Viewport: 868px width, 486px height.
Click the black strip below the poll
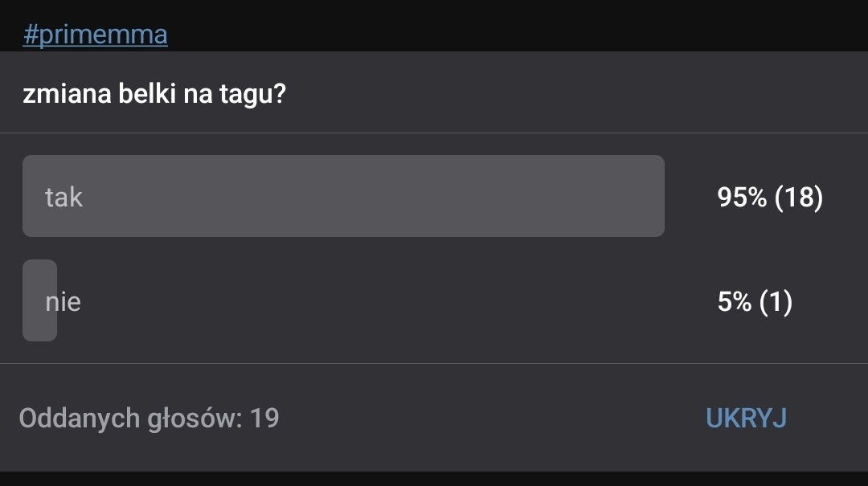(x=434, y=479)
